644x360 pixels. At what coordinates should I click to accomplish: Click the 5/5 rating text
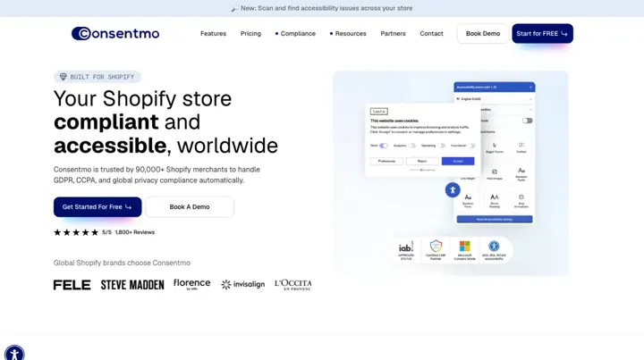[x=106, y=232]
